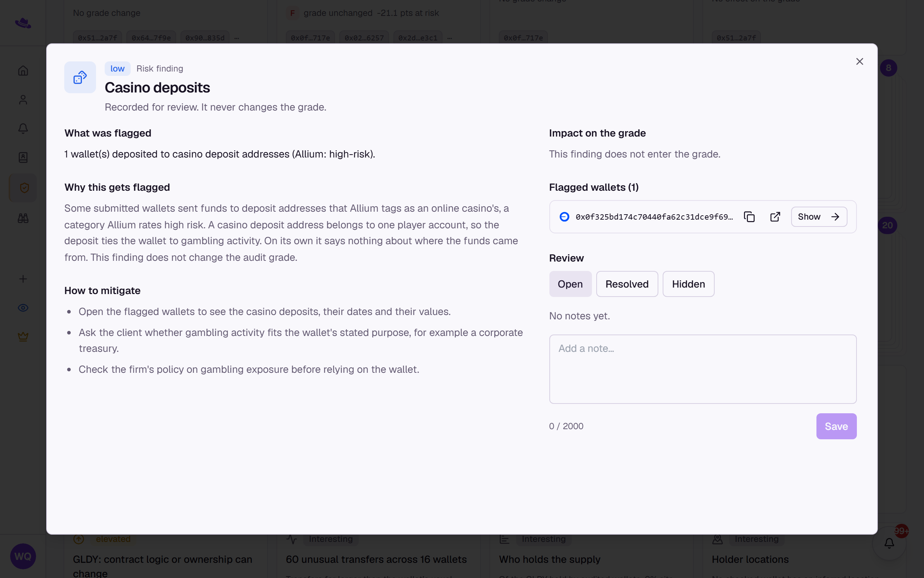Screen dimensions: 924x578
Task: Set review status to Open
Action: [x=570, y=284]
